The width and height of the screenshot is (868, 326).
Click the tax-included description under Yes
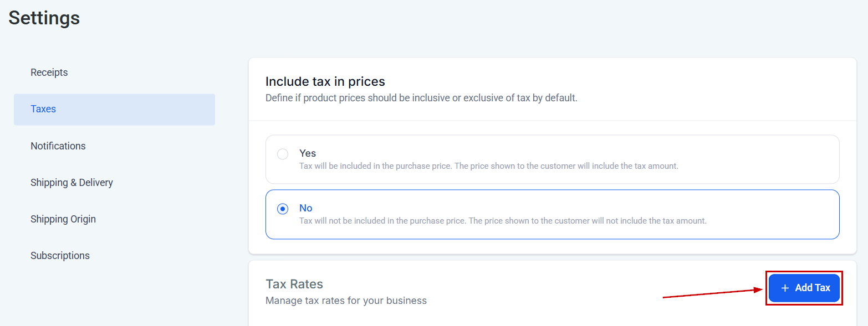coord(488,166)
